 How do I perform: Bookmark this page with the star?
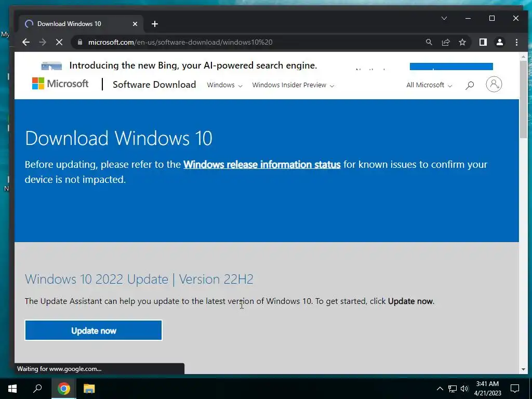pos(462,42)
